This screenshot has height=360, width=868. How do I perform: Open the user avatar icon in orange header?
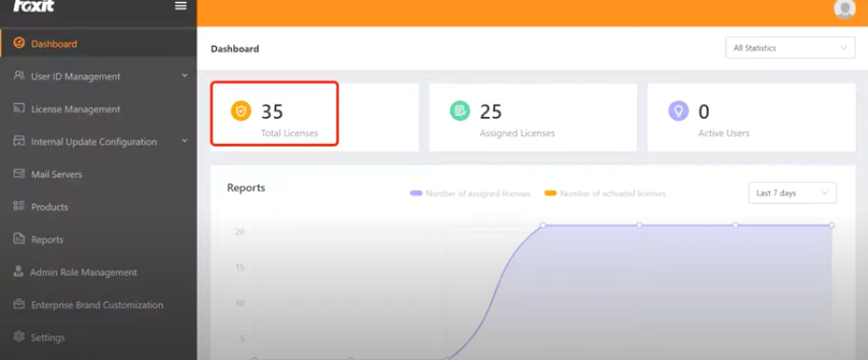pyautogui.click(x=844, y=9)
